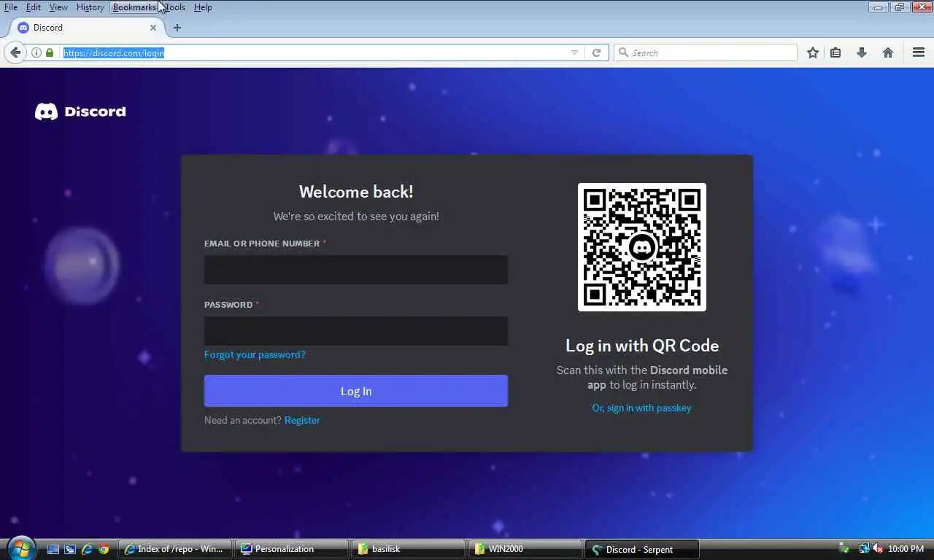This screenshot has width=934, height=560.
Task: Open the Windows Start orb
Action: 20,548
